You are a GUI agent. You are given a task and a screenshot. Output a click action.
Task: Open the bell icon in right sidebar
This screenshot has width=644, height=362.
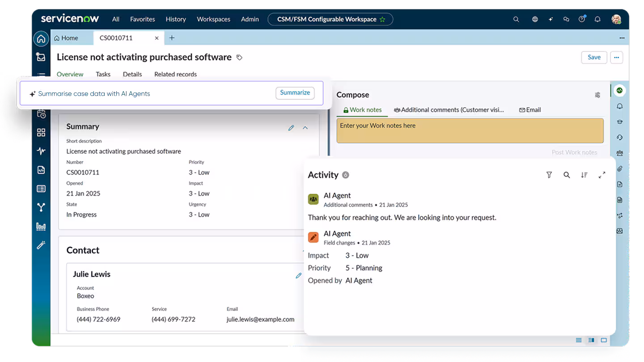(x=619, y=106)
